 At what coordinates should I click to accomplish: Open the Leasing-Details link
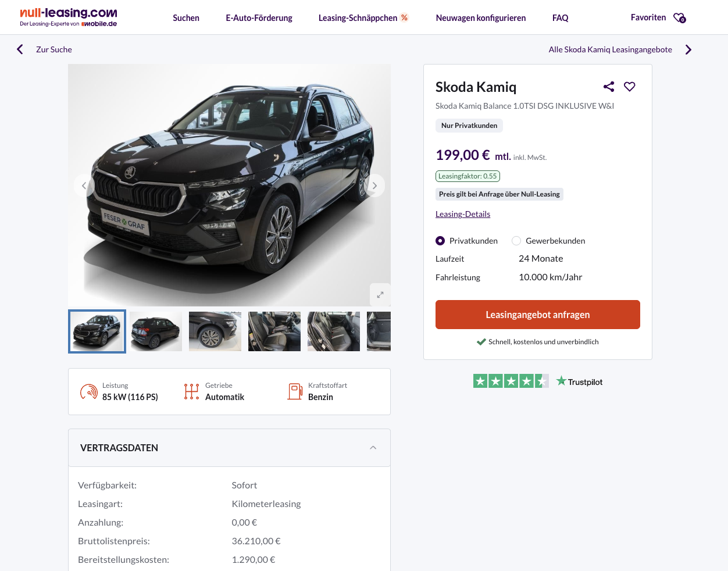463,214
